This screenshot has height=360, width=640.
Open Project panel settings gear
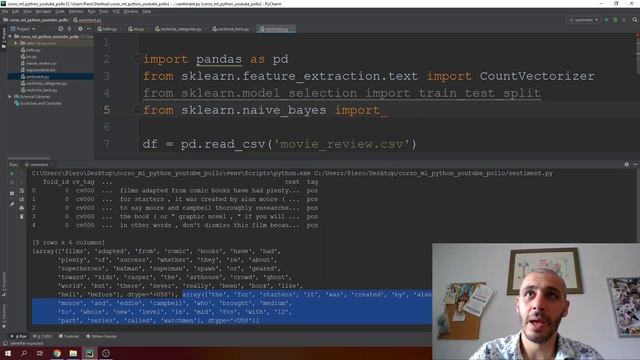80,29
